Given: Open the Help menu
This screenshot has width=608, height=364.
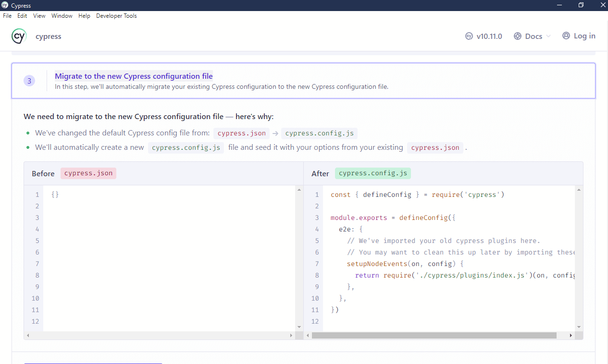Looking at the screenshot, I should coord(84,15).
